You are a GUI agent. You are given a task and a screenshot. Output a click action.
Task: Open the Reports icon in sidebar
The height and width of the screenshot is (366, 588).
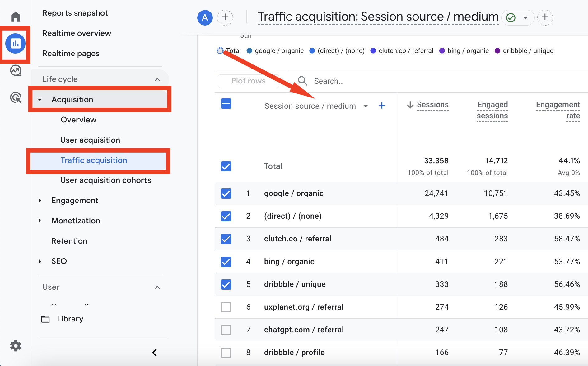click(x=15, y=44)
